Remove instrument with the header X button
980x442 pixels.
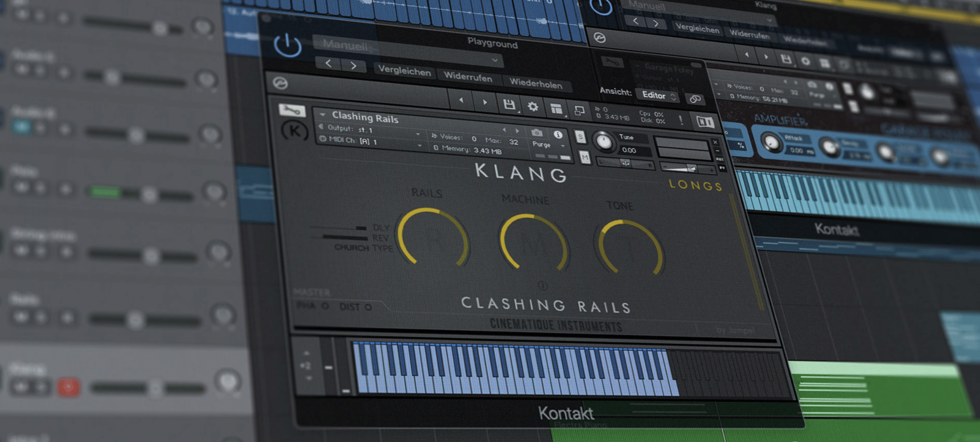coord(715,142)
